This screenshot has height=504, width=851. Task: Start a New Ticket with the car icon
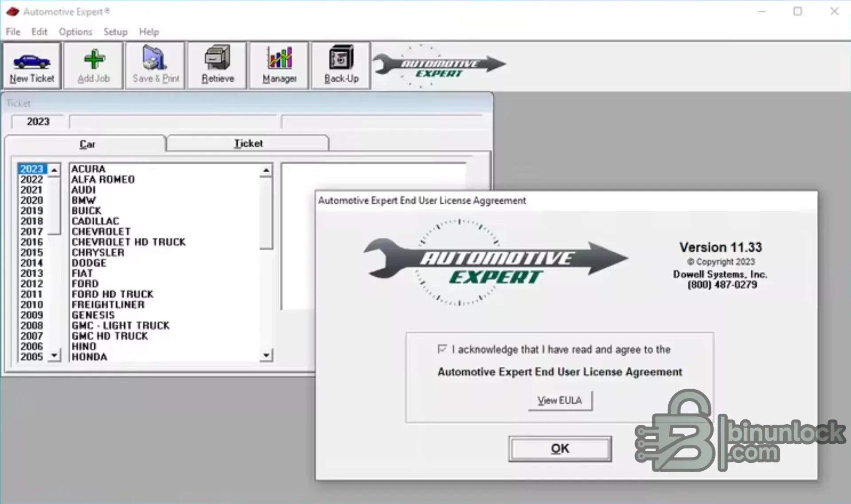coord(31,66)
